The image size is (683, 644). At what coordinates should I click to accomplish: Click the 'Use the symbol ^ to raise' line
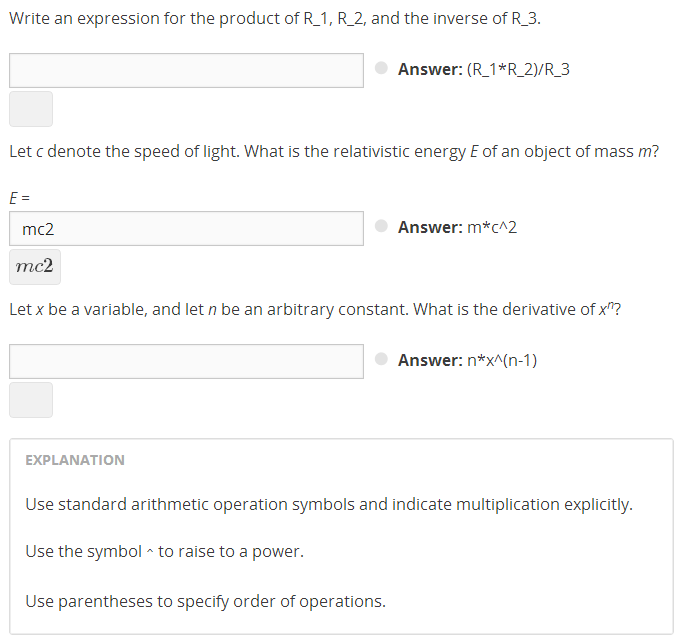(164, 552)
